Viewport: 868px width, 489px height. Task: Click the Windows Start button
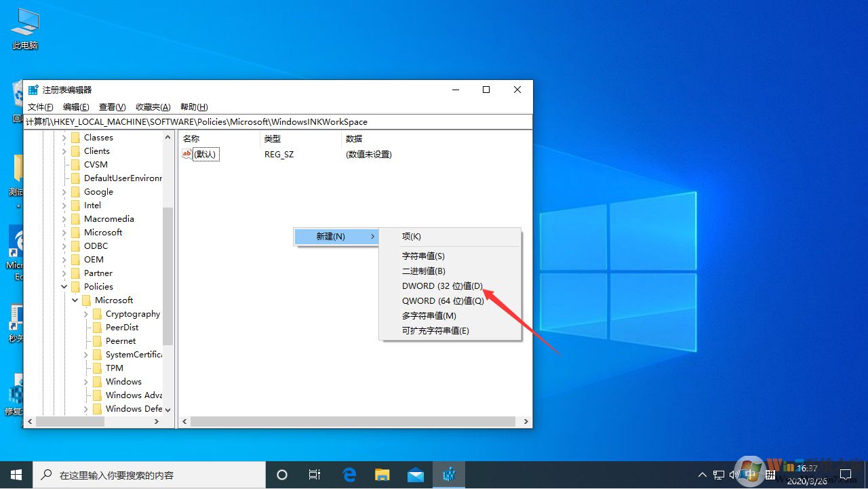click(16, 474)
